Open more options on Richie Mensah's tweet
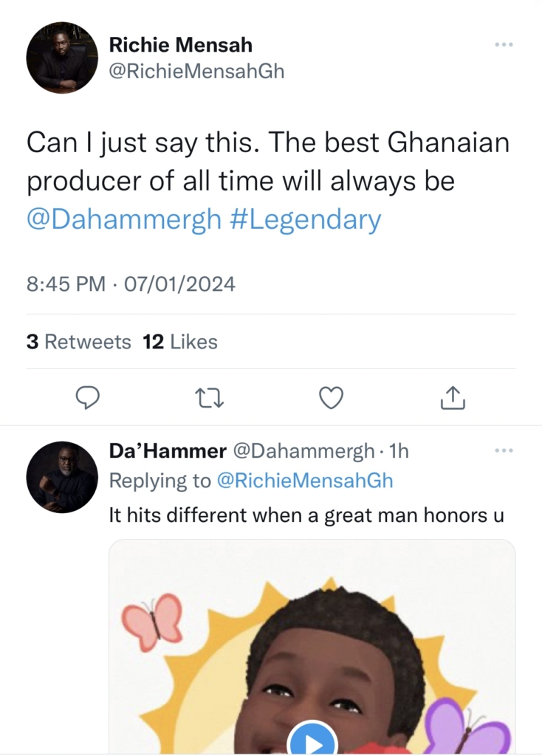Image resolution: width=542 pixels, height=756 pixels. (503, 45)
